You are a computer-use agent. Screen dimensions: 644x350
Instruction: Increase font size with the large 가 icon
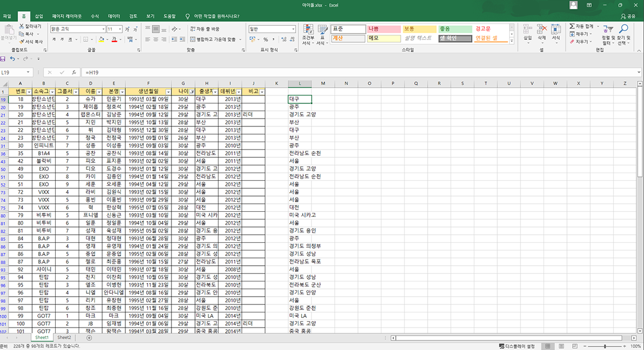[x=128, y=29]
